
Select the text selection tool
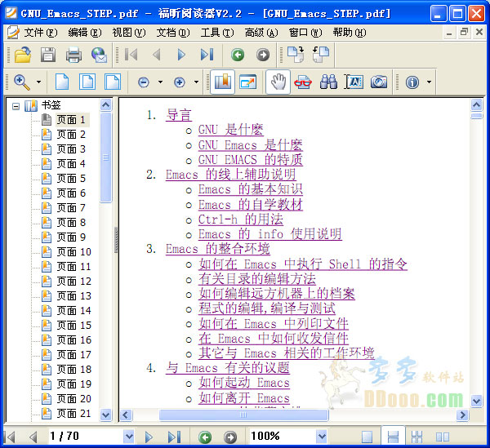(354, 82)
